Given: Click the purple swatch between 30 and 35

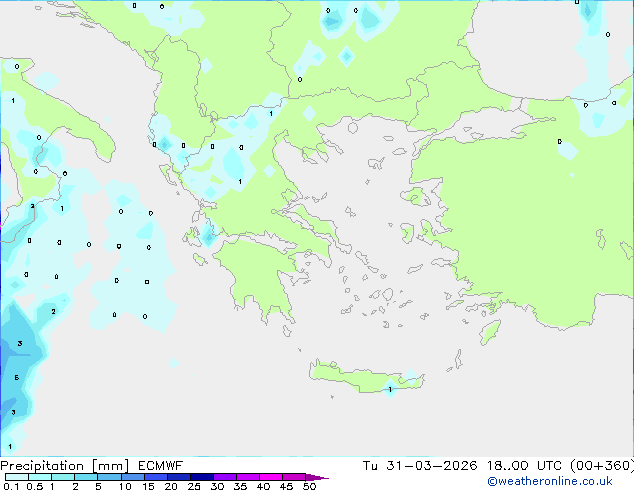Looking at the screenshot, I should tap(225, 477).
